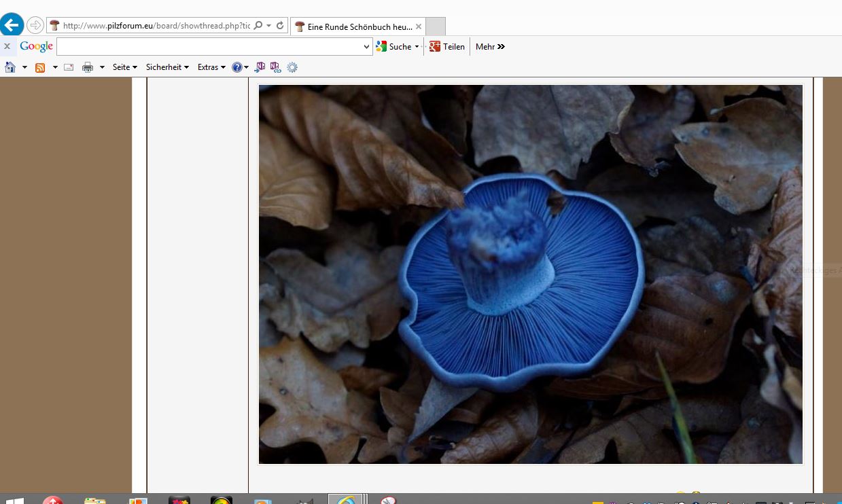Click the Forward navigation arrow
The height and width of the screenshot is (504, 842).
[35, 26]
